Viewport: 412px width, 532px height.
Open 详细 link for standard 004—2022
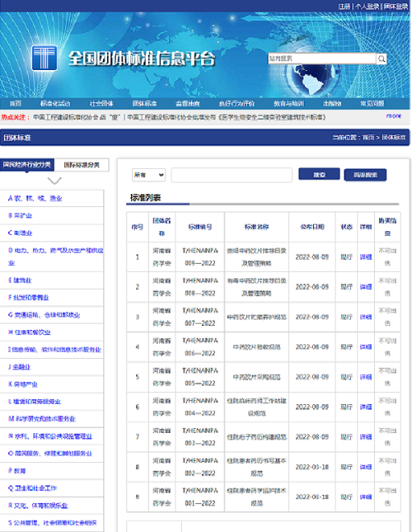pyautogui.click(x=366, y=407)
